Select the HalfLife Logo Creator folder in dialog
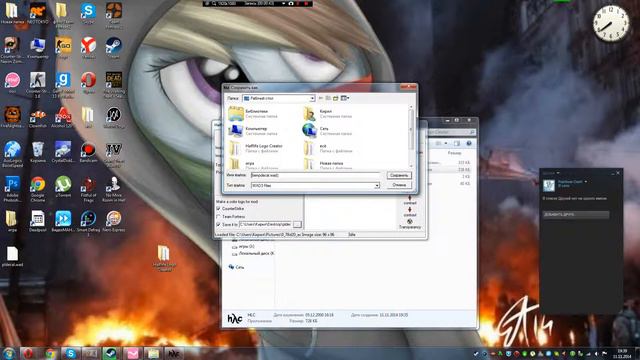The image size is (640, 360). [x=256, y=148]
